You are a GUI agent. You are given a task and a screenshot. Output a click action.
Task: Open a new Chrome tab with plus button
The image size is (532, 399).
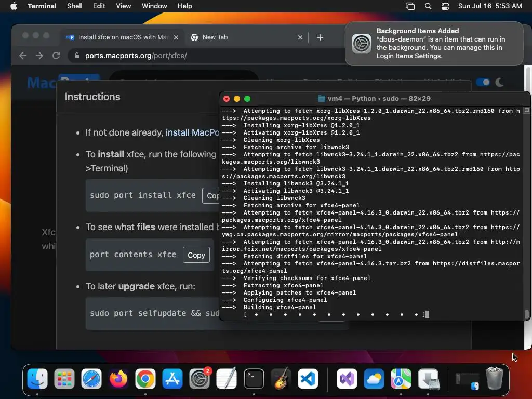point(320,37)
